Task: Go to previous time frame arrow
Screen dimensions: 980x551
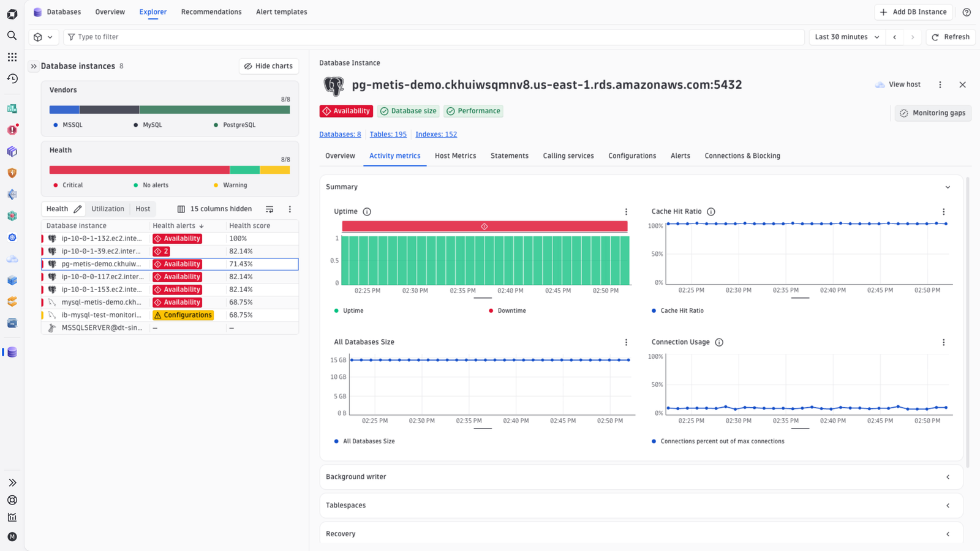Action: point(895,37)
